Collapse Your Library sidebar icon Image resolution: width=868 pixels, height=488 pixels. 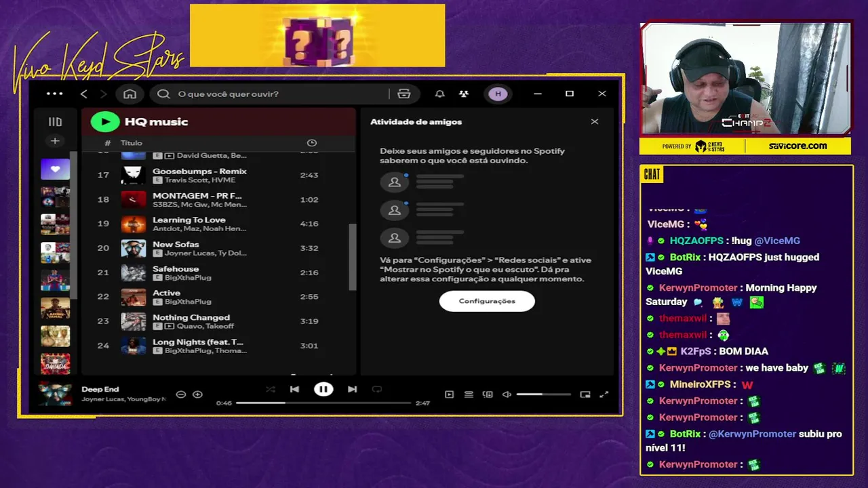(x=55, y=122)
